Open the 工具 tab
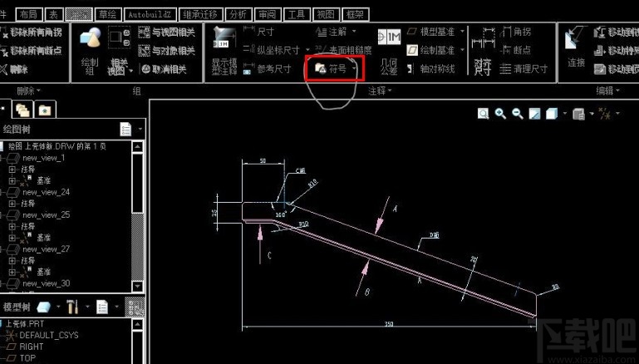The height and width of the screenshot is (364, 639). [x=297, y=15]
